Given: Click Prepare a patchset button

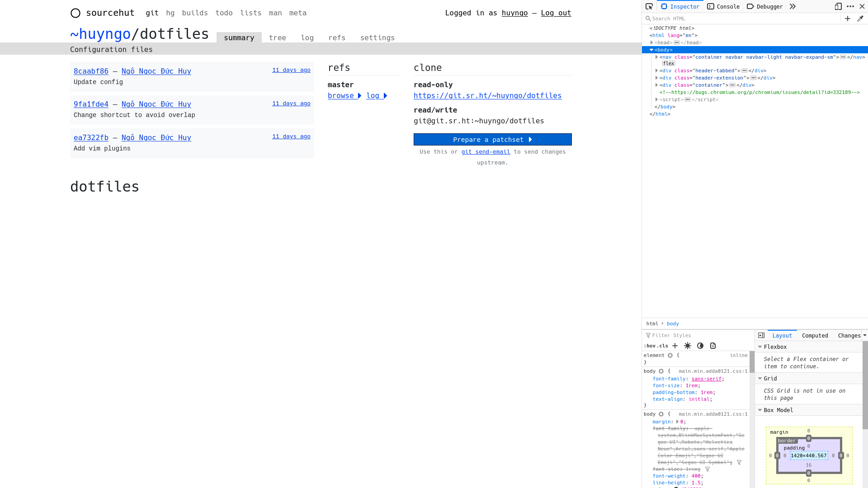Looking at the screenshot, I should click(493, 140).
